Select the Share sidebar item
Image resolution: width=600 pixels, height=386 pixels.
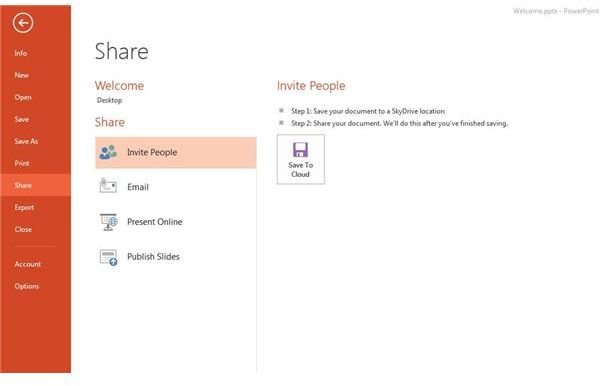(36, 185)
